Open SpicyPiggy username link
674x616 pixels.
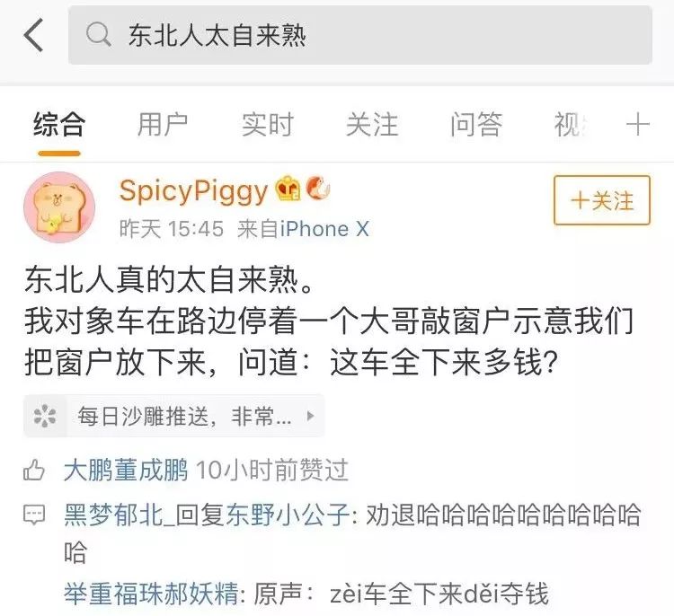[194, 190]
